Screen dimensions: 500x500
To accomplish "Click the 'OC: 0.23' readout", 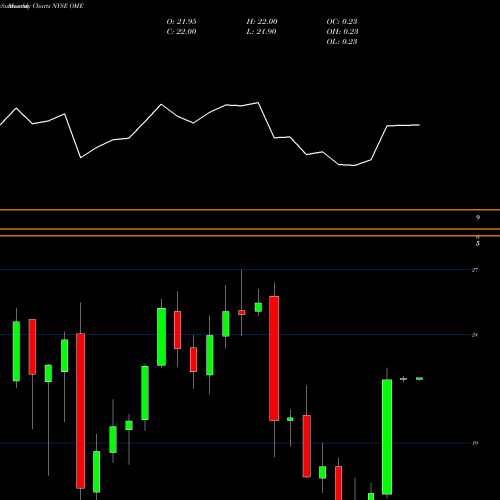I will coord(342,22).
